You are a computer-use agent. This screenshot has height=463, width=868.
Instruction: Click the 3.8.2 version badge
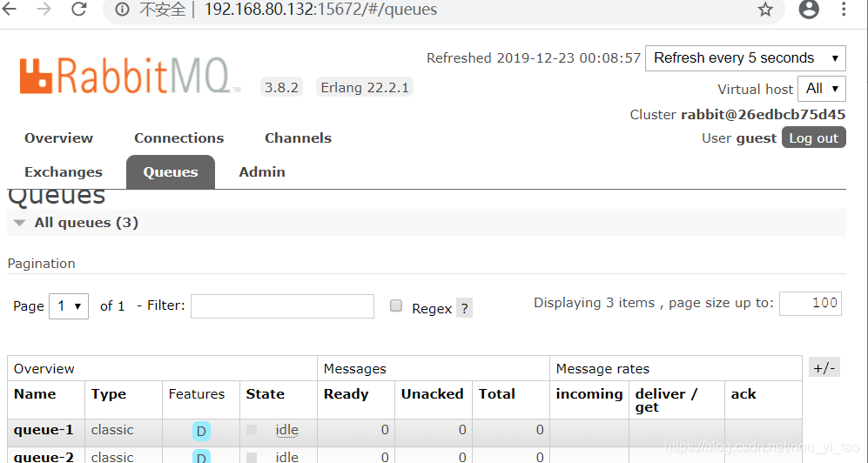281,87
